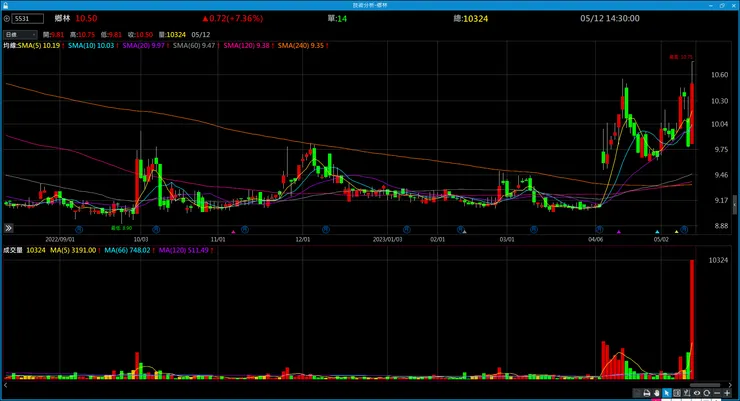Click the yellow triangle marker near 05/02
This screenshot has width=740, height=401.
(676, 232)
